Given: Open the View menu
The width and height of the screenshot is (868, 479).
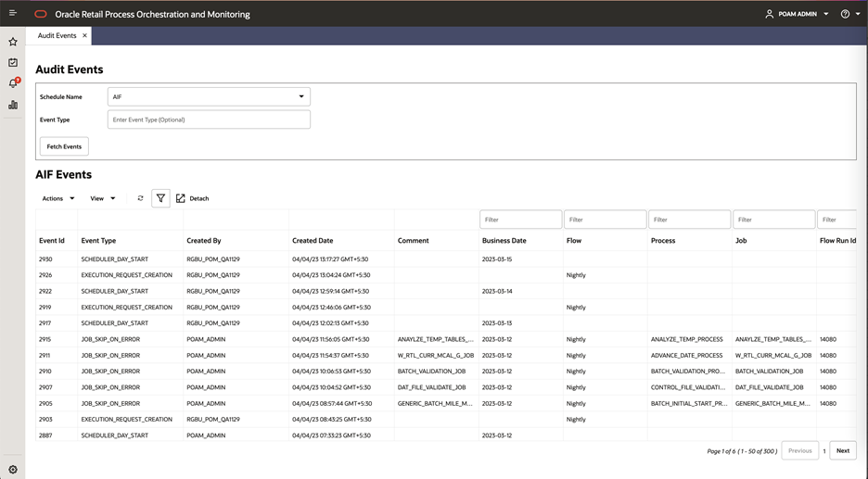Looking at the screenshot, I should [103, 198].
